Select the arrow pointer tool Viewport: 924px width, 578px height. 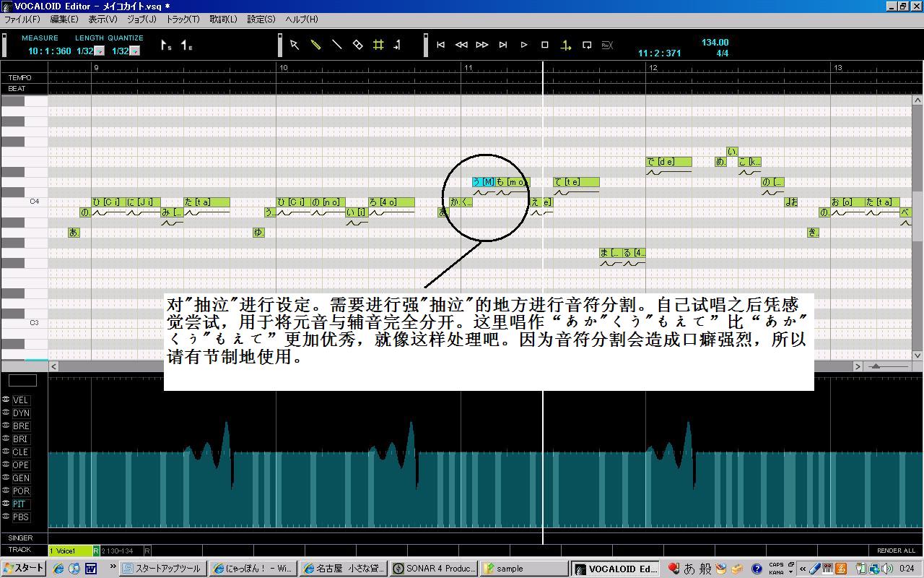click(x=295, y=45)
